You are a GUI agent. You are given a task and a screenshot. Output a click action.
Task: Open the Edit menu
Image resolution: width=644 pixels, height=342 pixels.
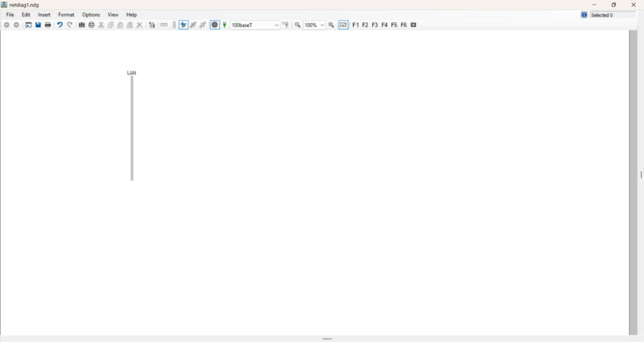coord(26,15)
